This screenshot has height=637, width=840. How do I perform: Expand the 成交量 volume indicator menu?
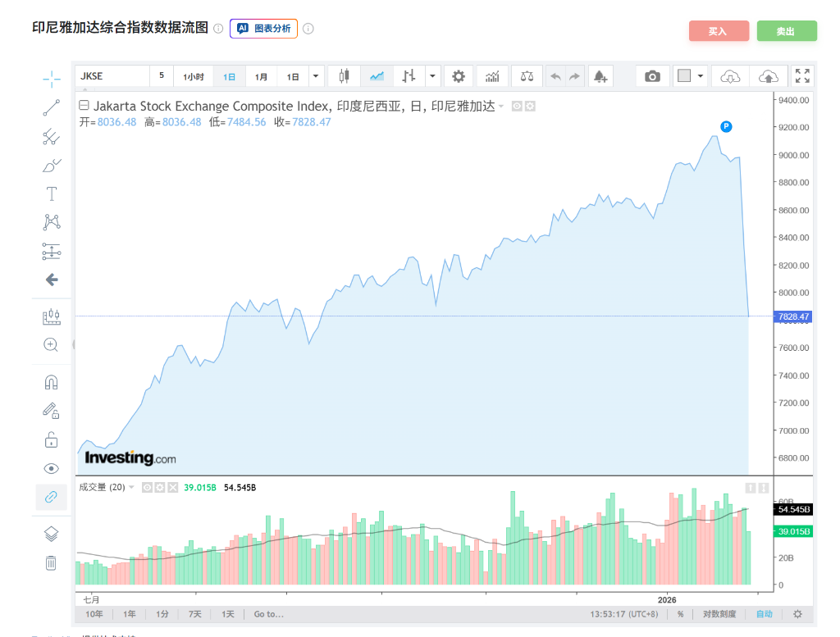point(131,487)
